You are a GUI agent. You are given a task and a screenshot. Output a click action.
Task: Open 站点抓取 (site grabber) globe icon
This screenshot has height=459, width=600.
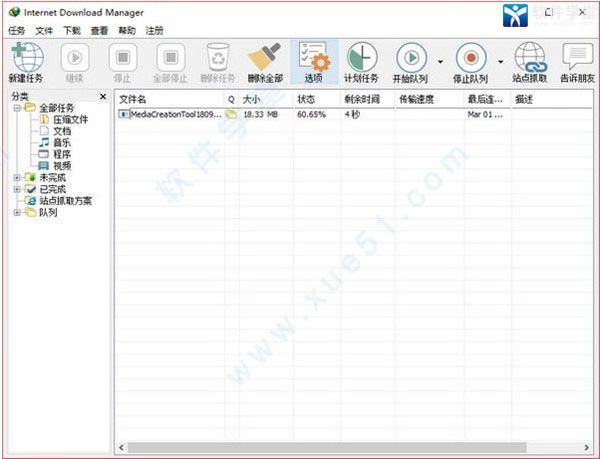click(530, 57)
